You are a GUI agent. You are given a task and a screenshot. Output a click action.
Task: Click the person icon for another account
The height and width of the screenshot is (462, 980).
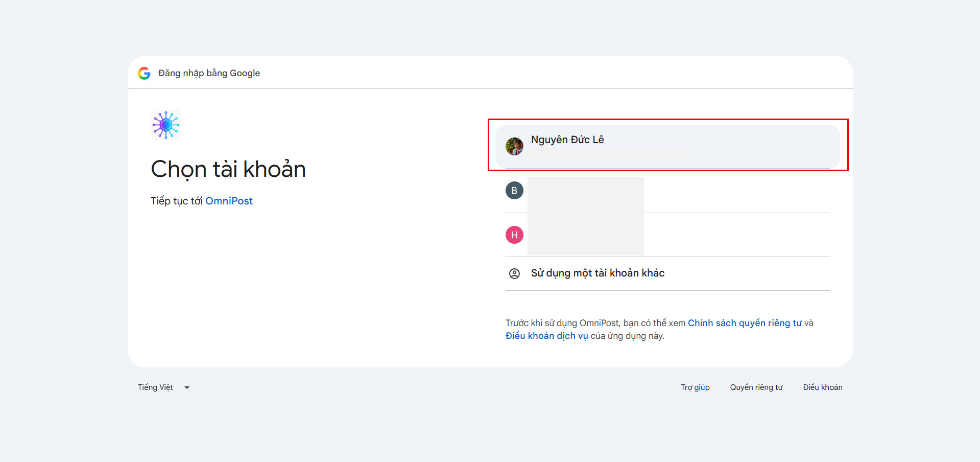[514, 273]
